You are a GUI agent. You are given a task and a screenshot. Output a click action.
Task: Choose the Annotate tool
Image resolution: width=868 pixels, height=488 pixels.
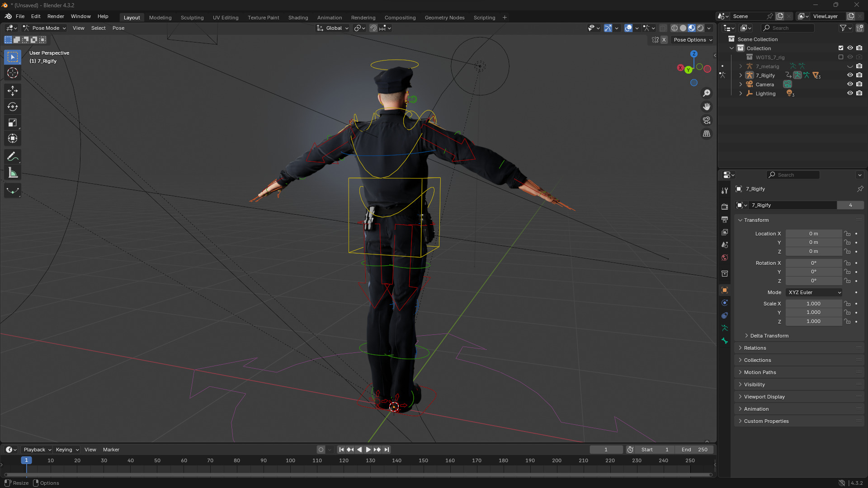coord(13,156)
